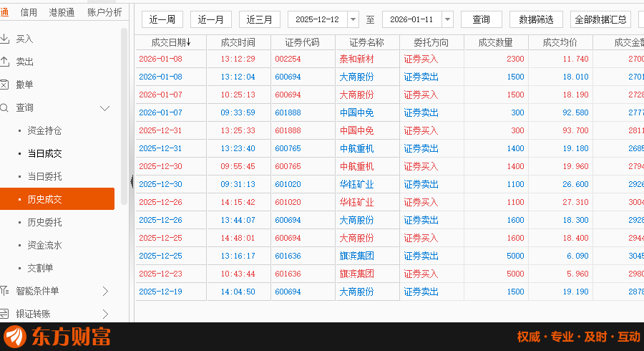Select 资金持仓 in the sidebar
The height and width of the screenshot is (351, 644).
pos(44,130)
